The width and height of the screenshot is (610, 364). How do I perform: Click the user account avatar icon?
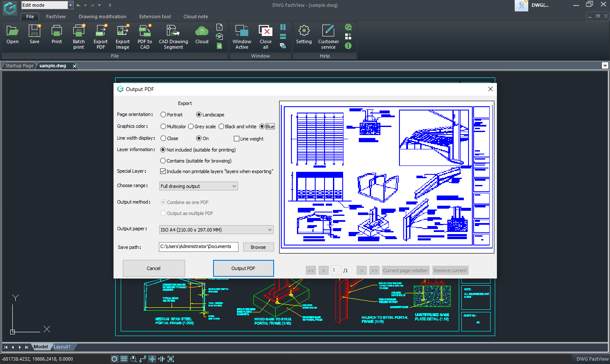521,6
